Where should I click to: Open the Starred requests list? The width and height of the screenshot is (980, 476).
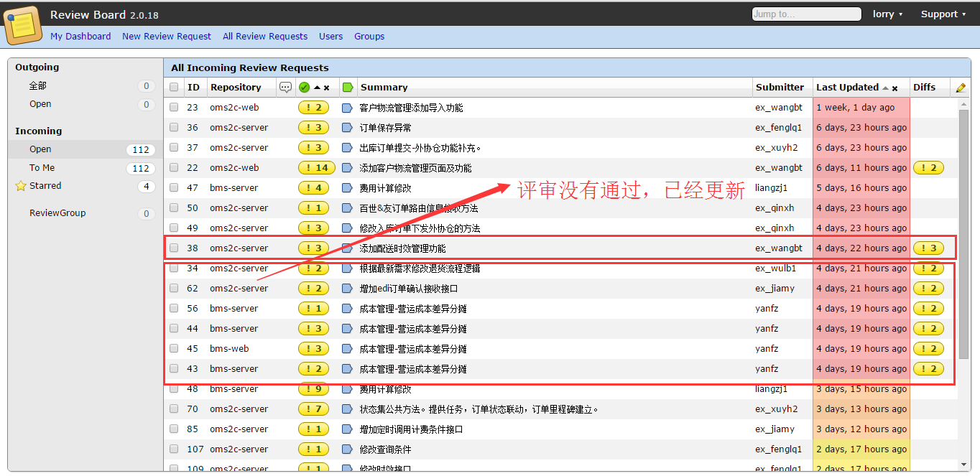tap(86, 186)
